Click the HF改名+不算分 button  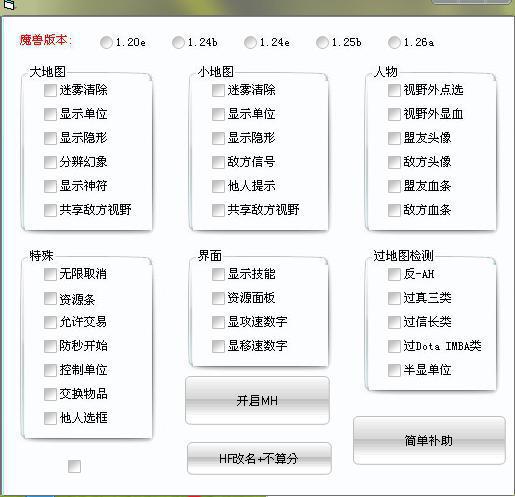[259, 458]
